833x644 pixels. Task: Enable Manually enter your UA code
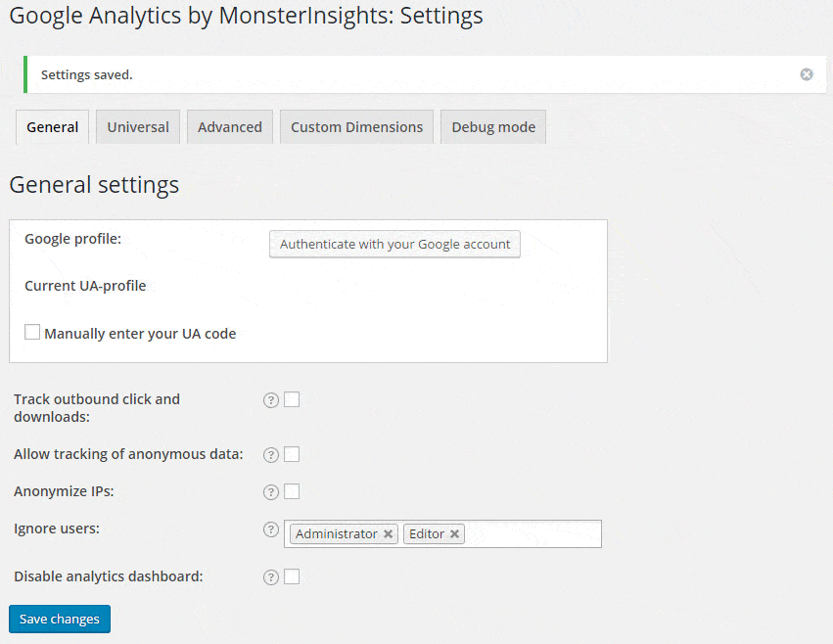[x=32, y=332]
